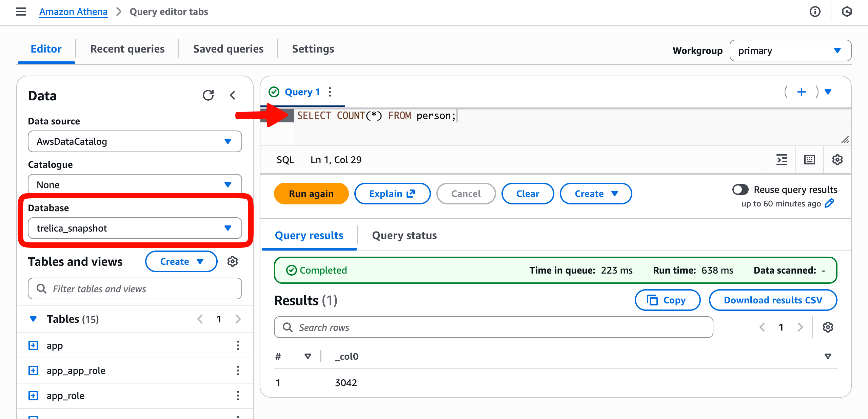
Task: Open the query tabs dropdown arrow
Action: (828, 92)
